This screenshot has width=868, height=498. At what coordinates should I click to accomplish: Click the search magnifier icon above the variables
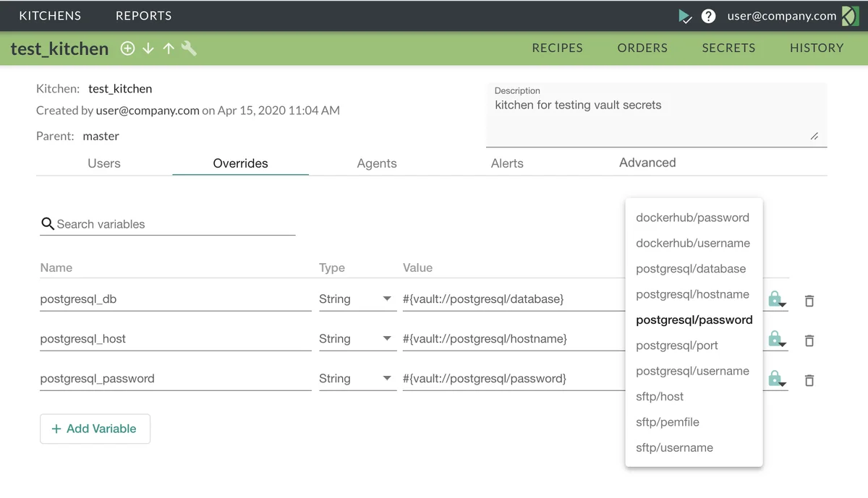pos(47,224)
